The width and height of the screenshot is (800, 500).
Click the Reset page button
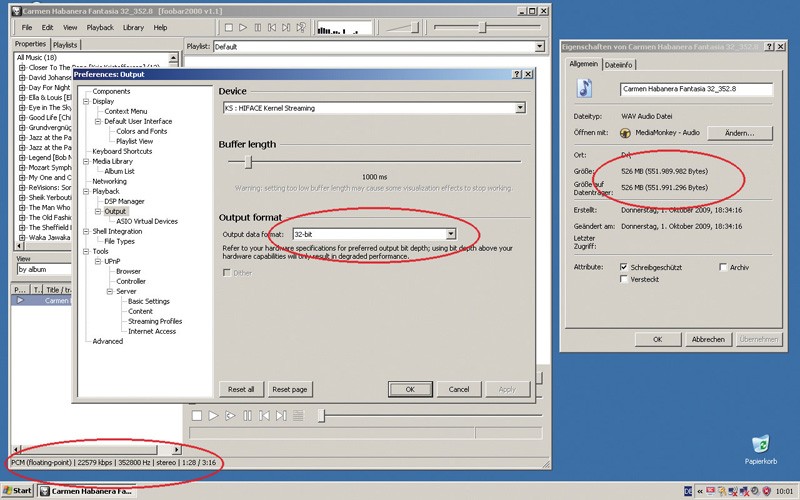(x=290, y=389)
